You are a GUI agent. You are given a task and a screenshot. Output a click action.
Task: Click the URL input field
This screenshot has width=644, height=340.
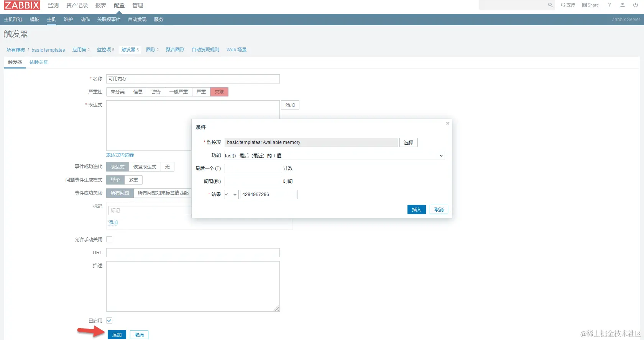pos(193,253)
